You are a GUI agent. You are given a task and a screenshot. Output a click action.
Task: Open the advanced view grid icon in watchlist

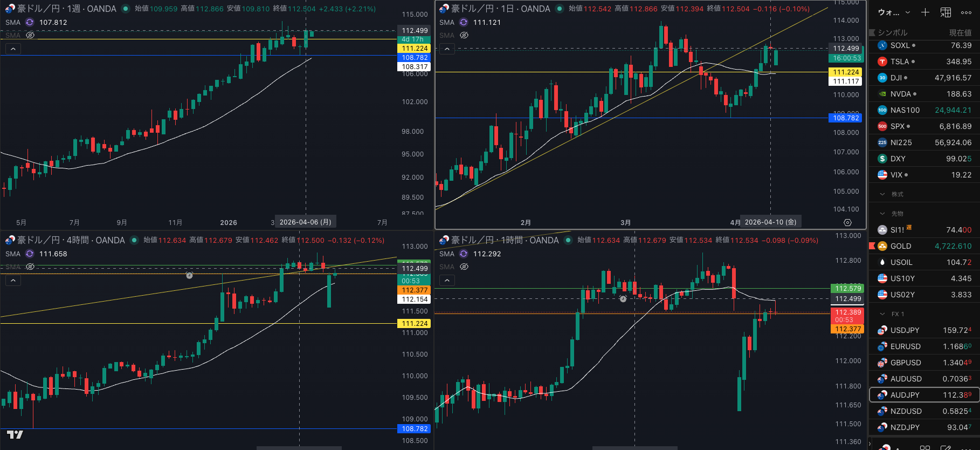946,12
